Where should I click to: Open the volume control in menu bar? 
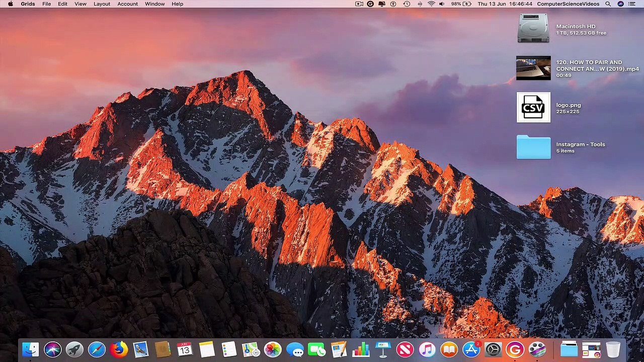(x=442, y=4)
